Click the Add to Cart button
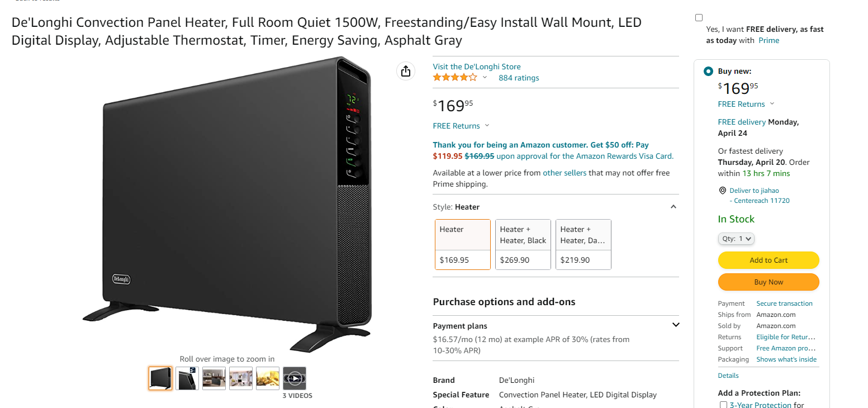 click(769, 260)
